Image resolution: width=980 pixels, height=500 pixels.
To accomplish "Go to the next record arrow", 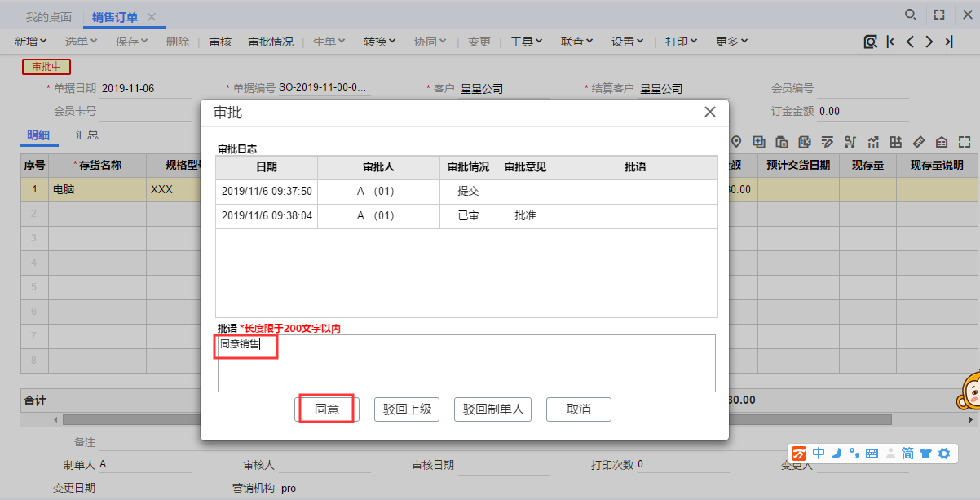I will point(929,42).
